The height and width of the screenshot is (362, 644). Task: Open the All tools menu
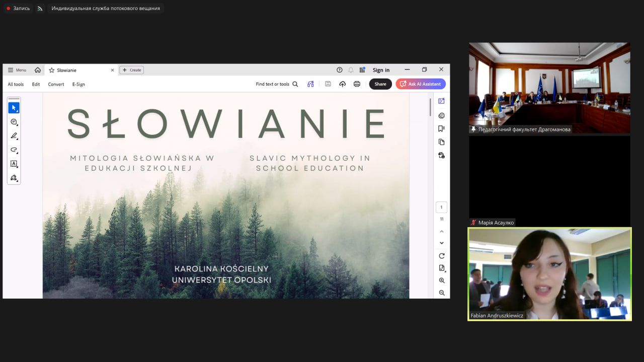coord(16,84)
